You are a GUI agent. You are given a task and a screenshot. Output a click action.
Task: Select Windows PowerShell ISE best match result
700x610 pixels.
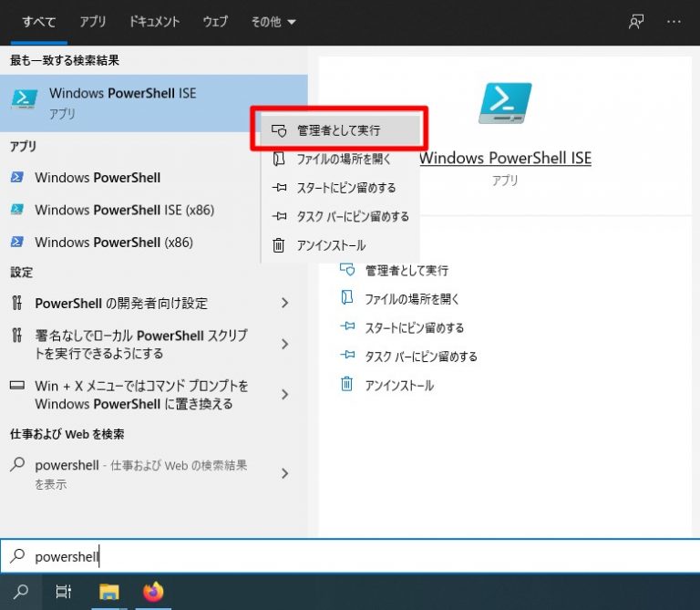153,103
